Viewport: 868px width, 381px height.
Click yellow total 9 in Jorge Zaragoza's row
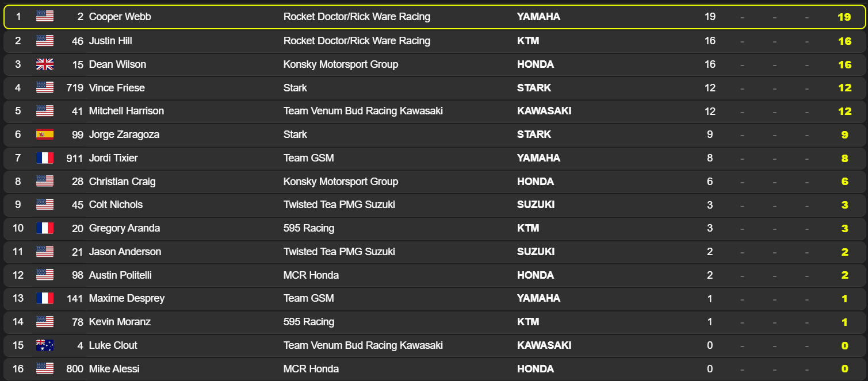[844, 134]
